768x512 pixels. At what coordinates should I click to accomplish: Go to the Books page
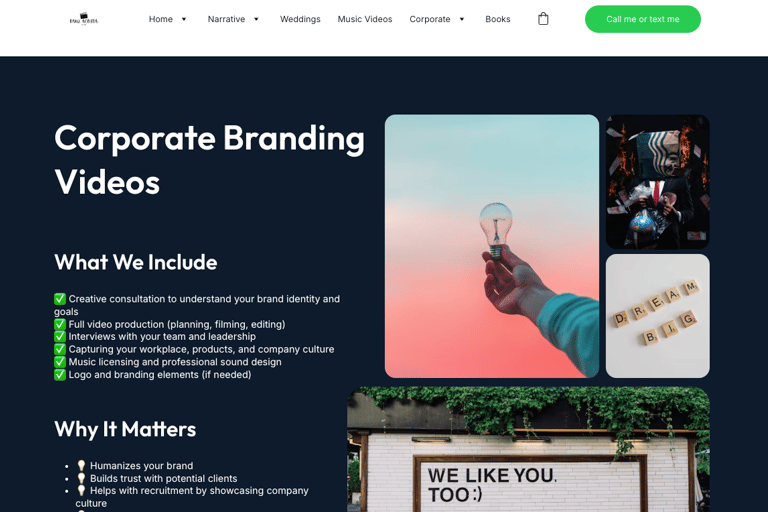pos(498,19)
